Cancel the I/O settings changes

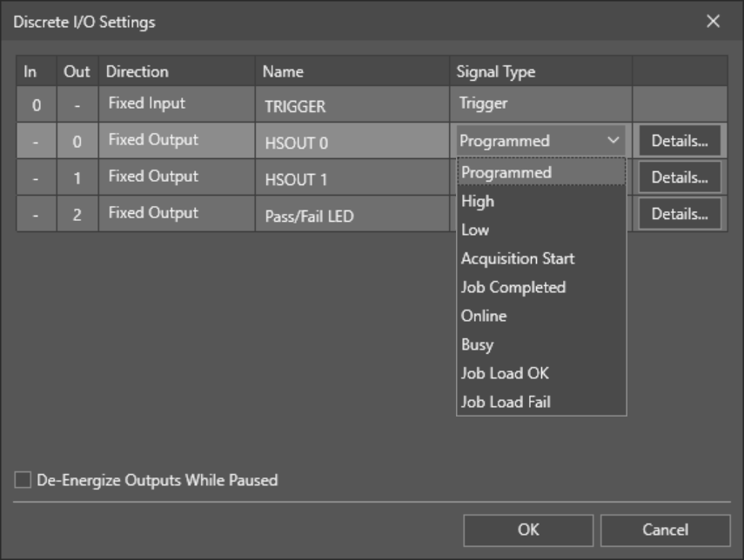pos(665,530)
